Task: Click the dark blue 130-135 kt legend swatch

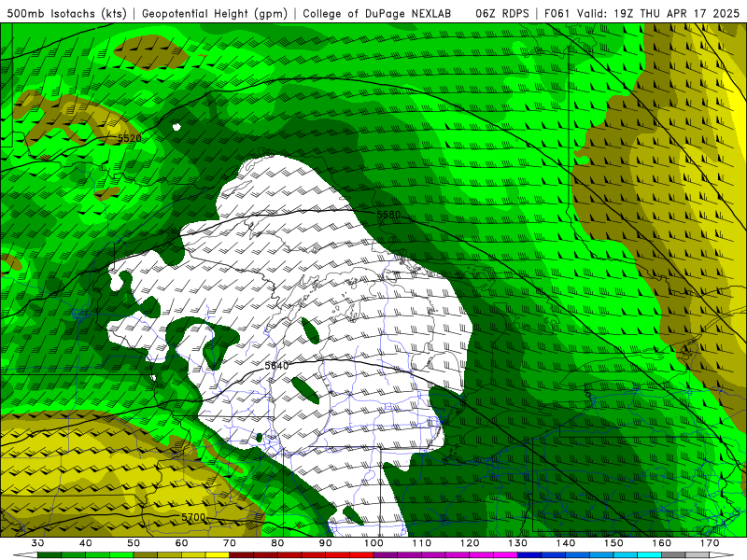Action: pos(529,555)
